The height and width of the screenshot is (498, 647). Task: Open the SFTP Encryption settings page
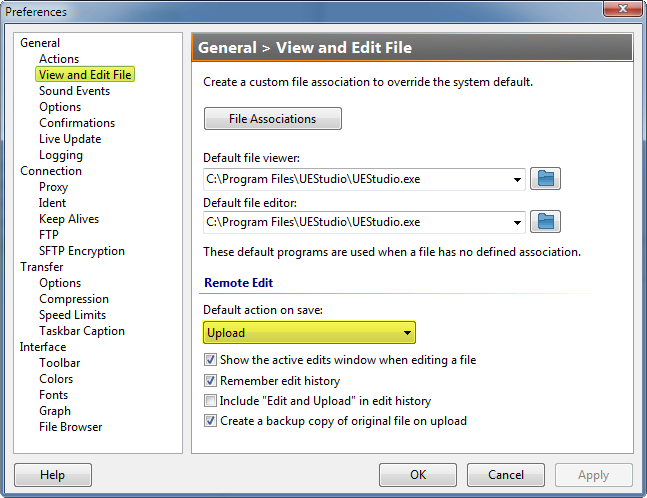[x=82, y=251]
